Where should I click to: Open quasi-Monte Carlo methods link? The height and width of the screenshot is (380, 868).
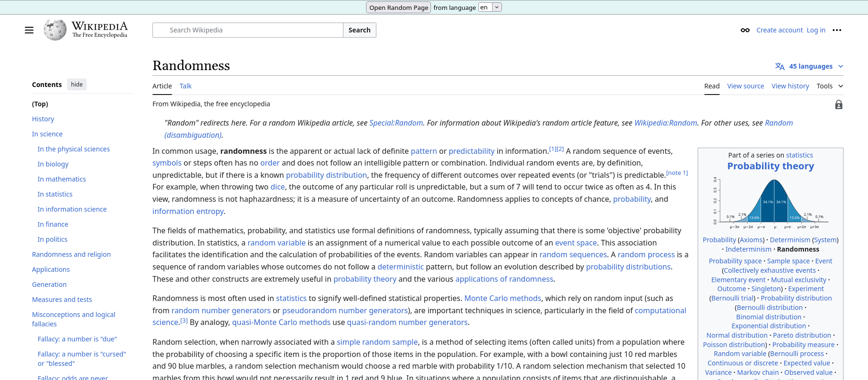coord(281,322)
